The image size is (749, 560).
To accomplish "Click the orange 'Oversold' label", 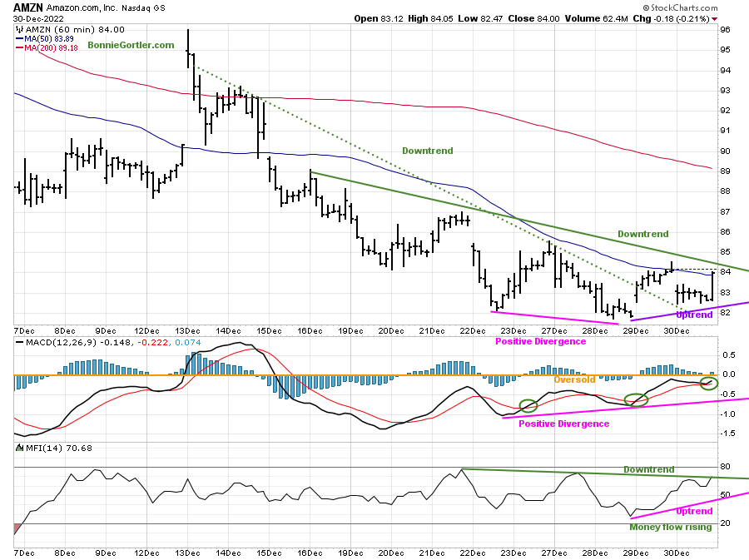I will point(574,379).
